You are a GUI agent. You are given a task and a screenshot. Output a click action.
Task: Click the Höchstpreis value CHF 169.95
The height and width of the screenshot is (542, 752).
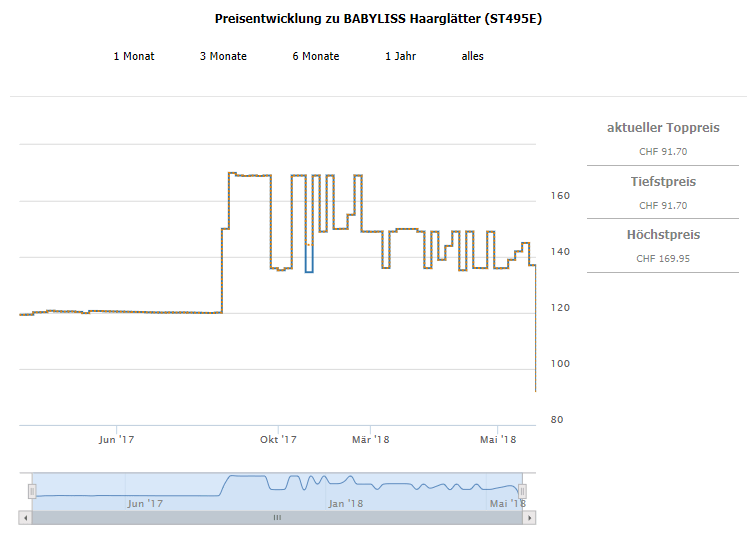(662, 258)
